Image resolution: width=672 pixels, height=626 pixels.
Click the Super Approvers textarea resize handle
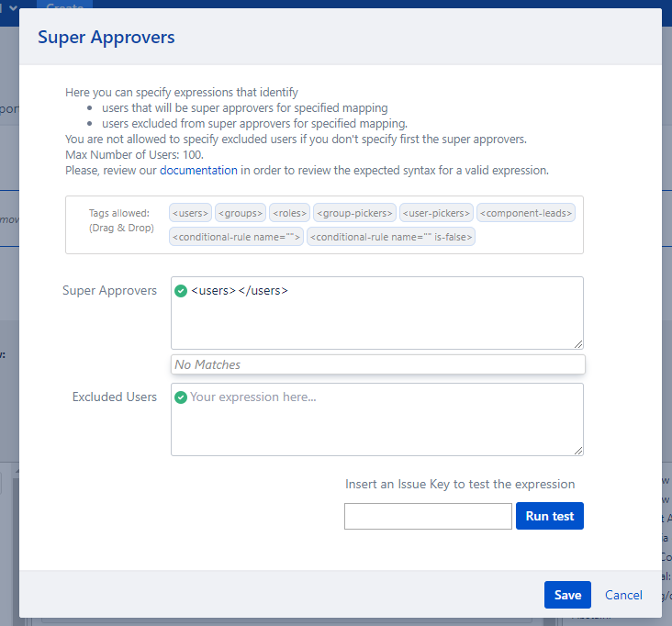[x=578, y=344]
